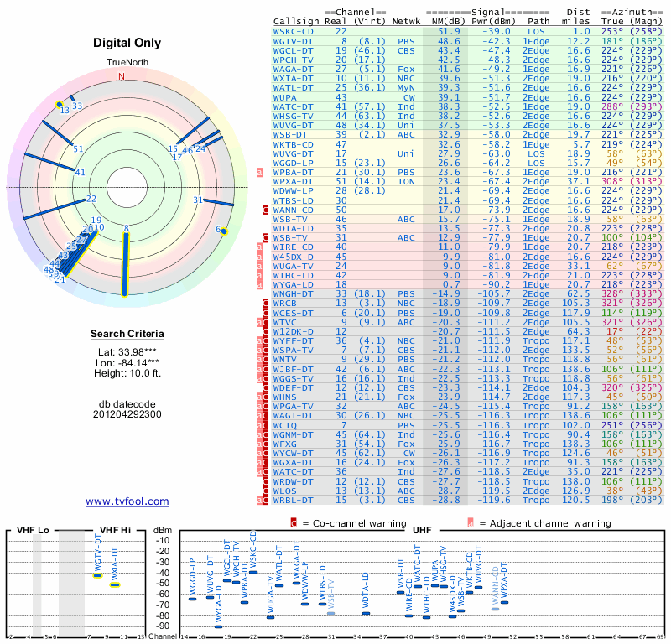The width and height of the screenshot is (671, 644).
Task: Click WGTV-DT marker in VHF Hi chart
Action: point(98,575)
